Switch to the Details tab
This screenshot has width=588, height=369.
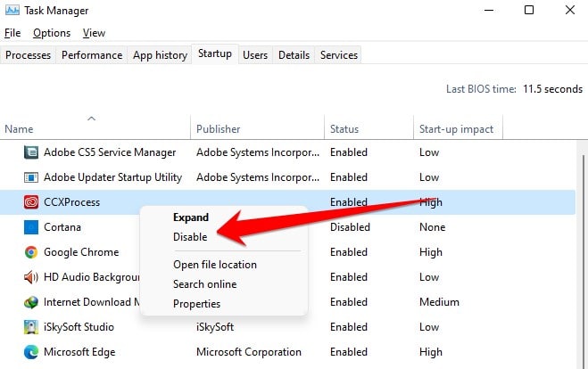[x=294, y=55]
